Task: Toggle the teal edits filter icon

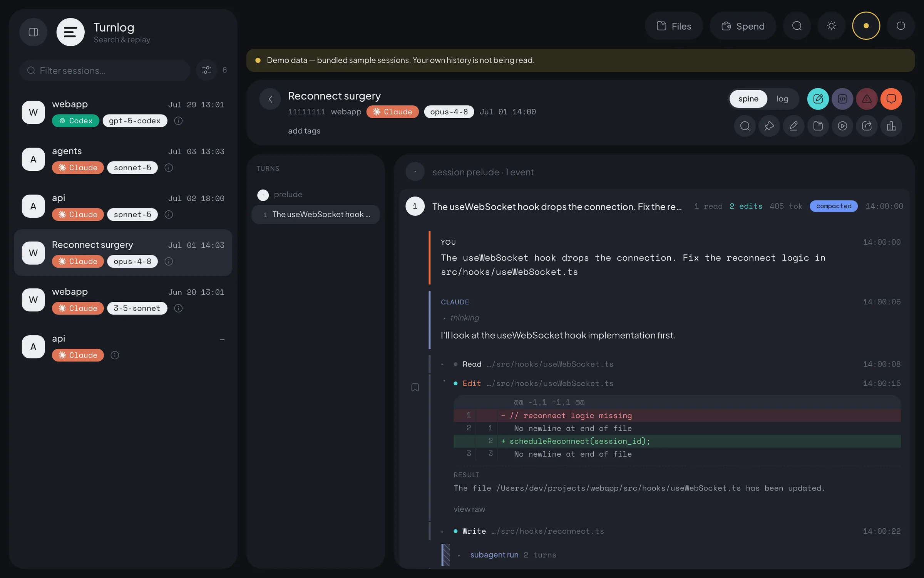Action: point(818,99)
